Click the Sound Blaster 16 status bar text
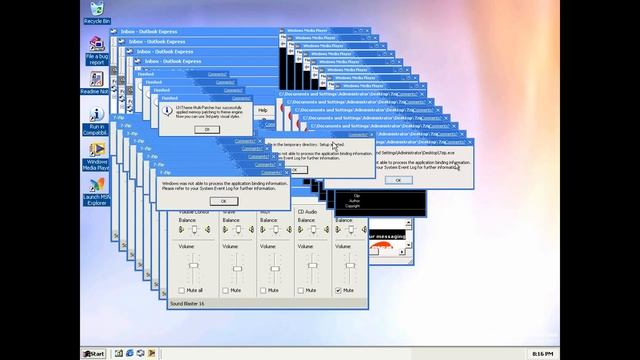The width and height of the screenshot is (640, 360). 187,304
